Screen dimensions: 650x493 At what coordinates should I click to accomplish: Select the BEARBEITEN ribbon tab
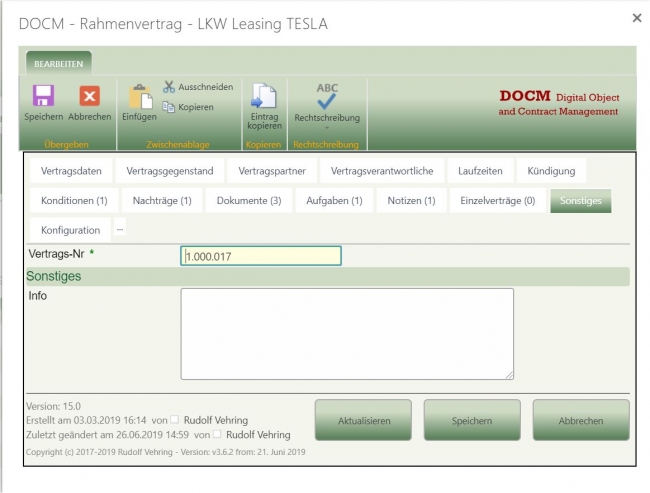pyautogui.click(x=58, y=64)
